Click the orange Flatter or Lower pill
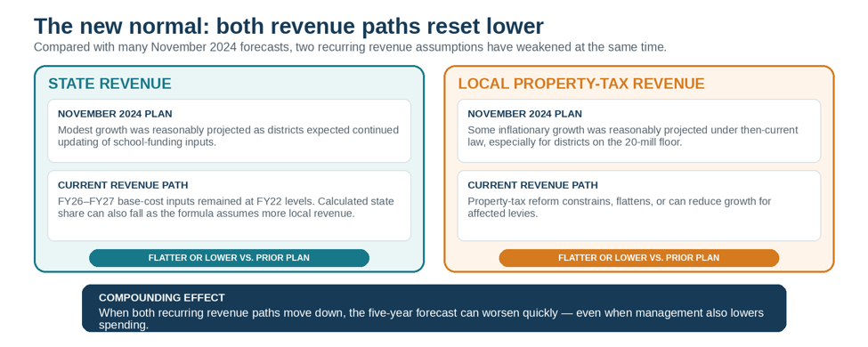Image resolution: width=868 pixels, height=347 pixels. tap(639, 258)
